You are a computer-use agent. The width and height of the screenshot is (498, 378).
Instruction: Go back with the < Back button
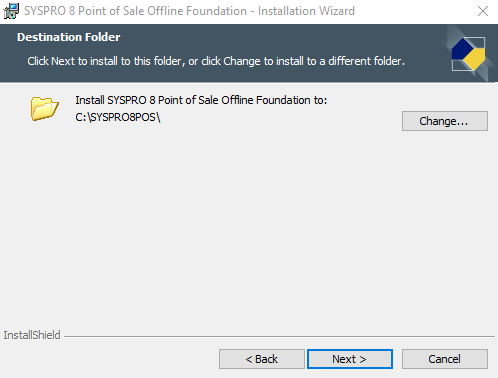coord(262,359)
